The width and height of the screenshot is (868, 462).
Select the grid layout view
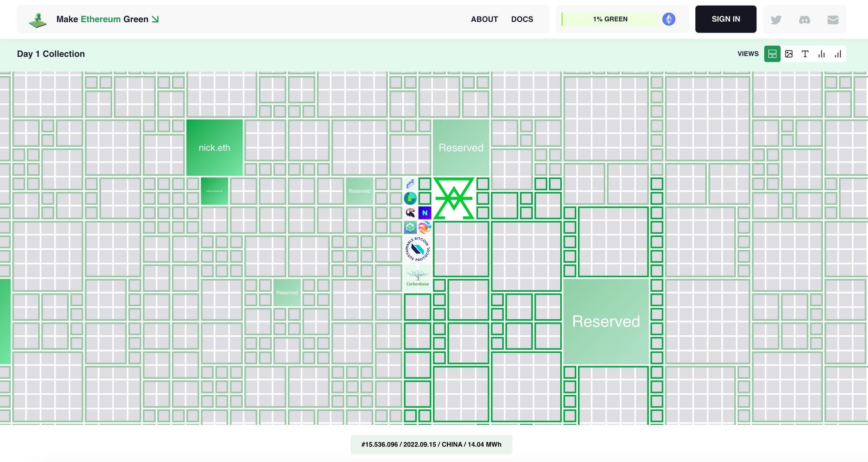click(772, 54)
